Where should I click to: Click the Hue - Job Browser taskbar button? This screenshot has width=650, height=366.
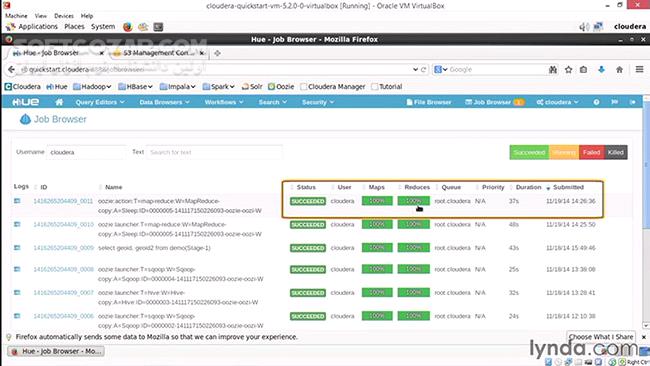click(x=56, y=351)
